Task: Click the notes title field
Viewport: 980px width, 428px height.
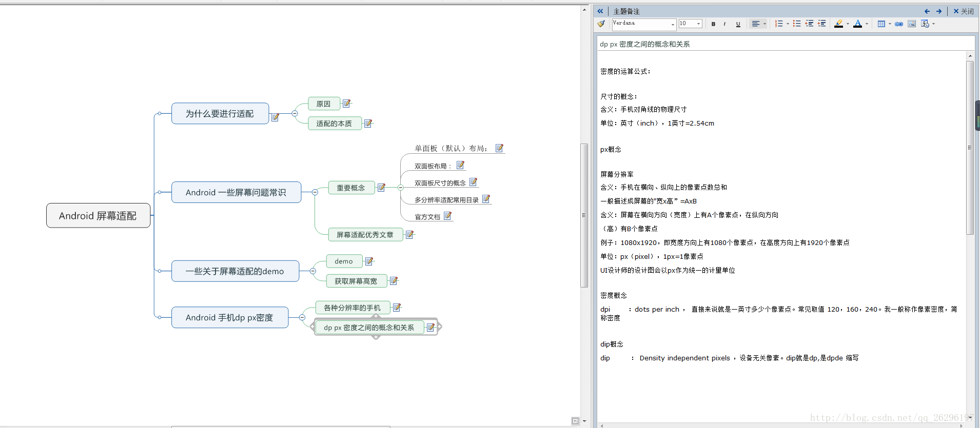Action: (x=786, y=44)
